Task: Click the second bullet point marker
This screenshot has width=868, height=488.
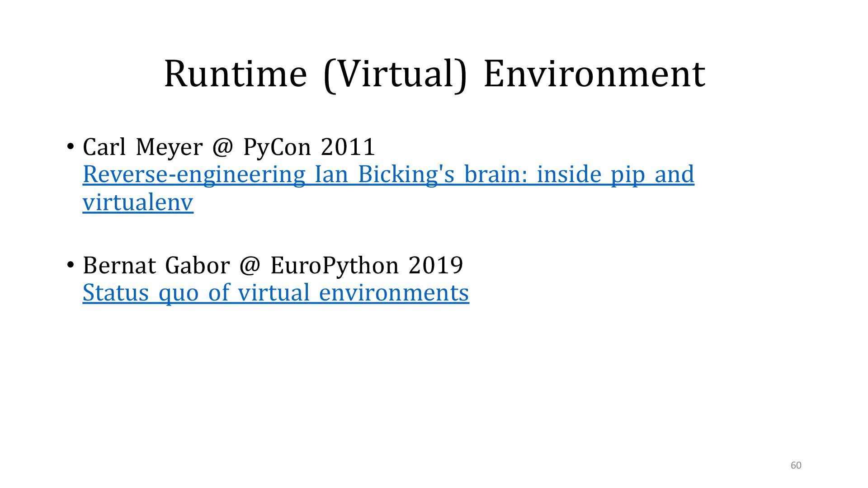Action: [70, 264]
